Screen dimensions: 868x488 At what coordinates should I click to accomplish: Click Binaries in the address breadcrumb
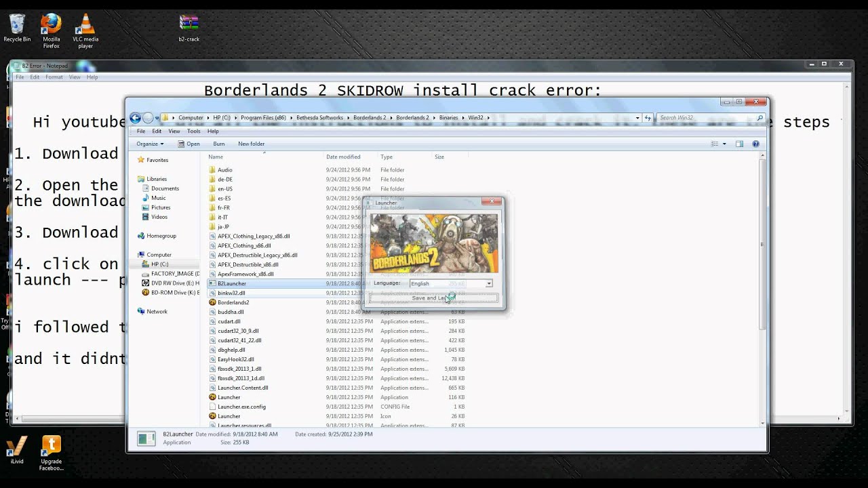pyautogui.click(x=448, y=118)
